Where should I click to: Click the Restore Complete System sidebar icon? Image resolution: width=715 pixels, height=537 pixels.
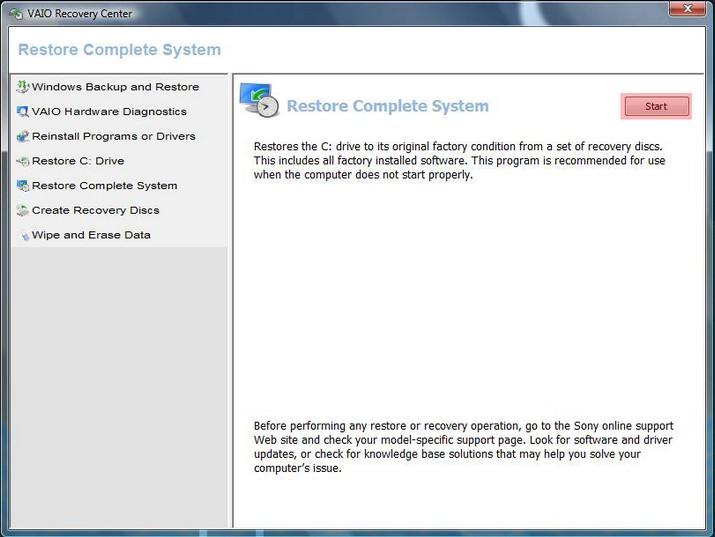[x=23, y=186]
